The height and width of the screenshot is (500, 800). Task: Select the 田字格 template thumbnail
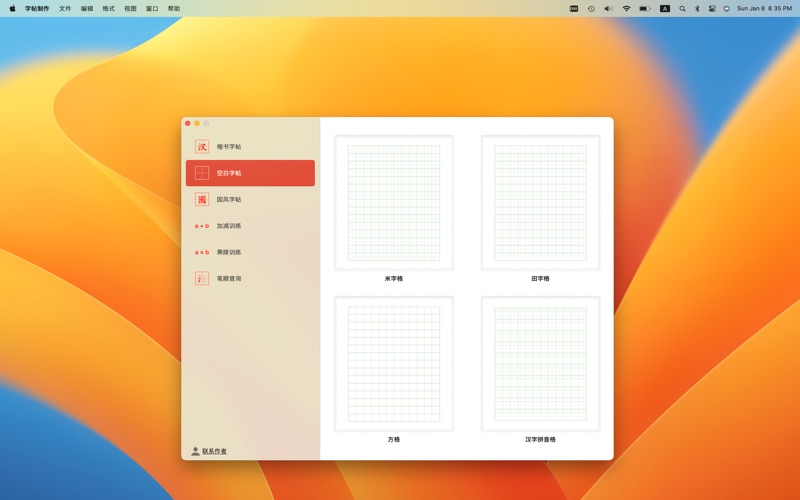pos(540,203)
